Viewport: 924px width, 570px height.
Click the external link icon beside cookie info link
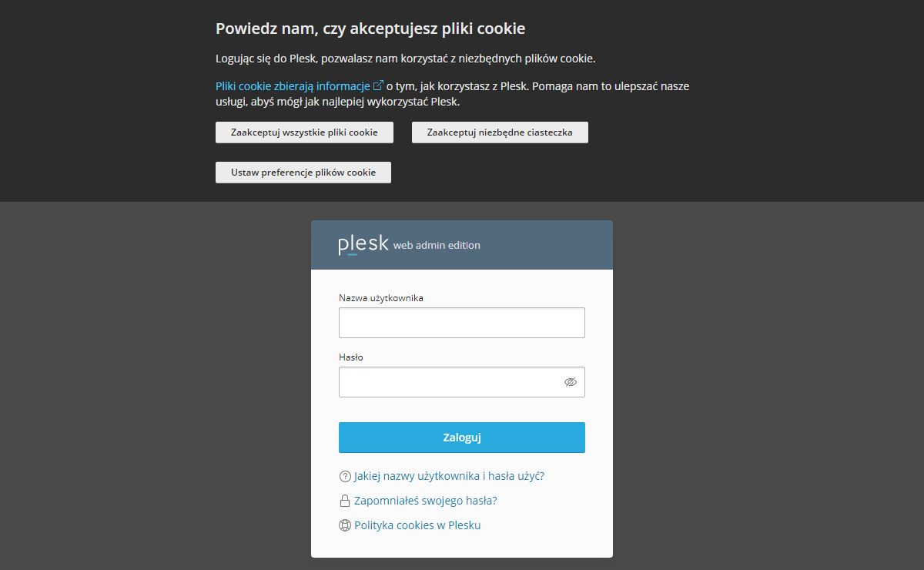378,85
